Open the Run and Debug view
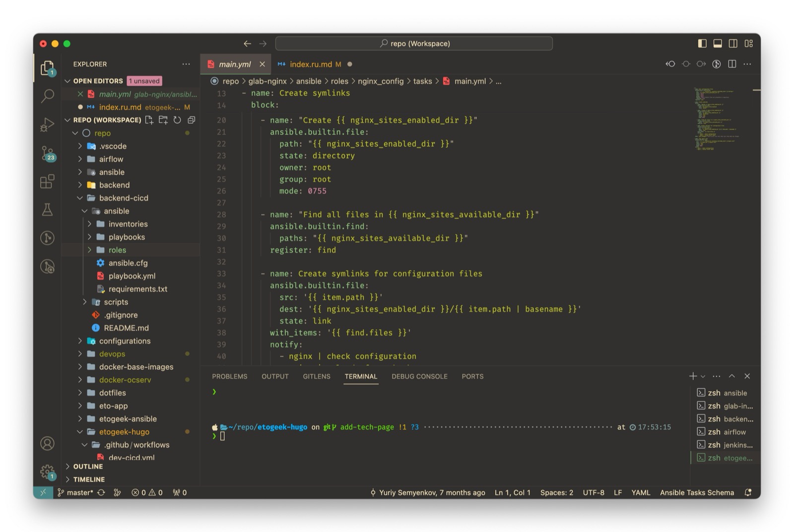Screen dimensions: 794x532 pos(47,124)
